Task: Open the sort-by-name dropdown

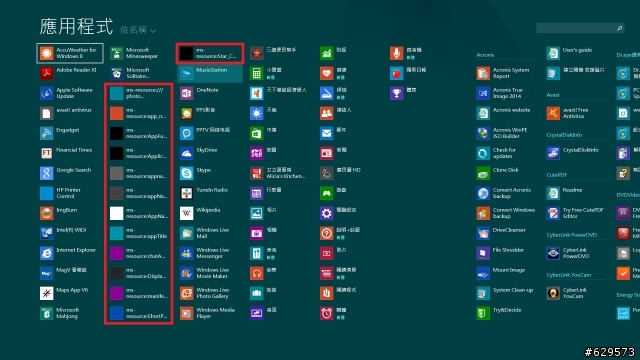Action: 138,30
